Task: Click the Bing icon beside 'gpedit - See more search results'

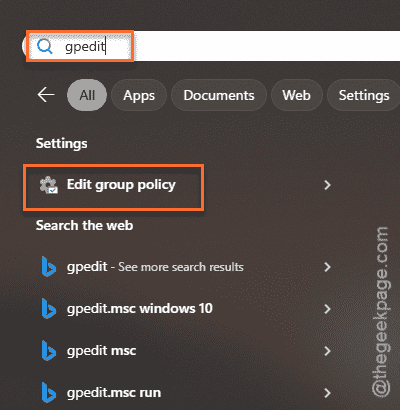Action: tap(49, 267)
